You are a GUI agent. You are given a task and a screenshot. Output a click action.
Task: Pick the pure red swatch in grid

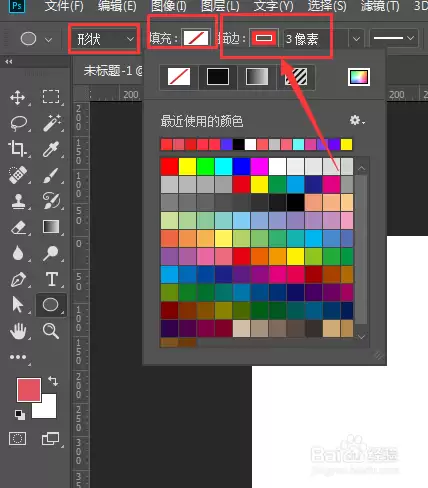click(169, 166)
